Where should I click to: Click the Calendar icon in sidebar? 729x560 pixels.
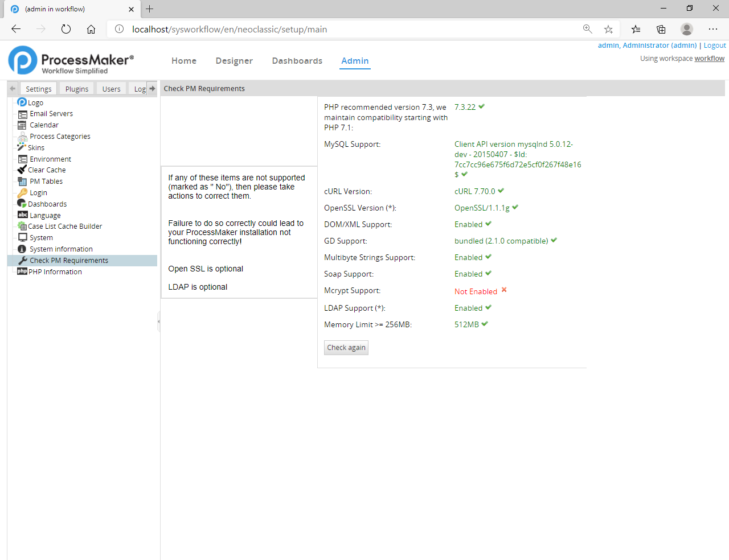tap(22, 125)
